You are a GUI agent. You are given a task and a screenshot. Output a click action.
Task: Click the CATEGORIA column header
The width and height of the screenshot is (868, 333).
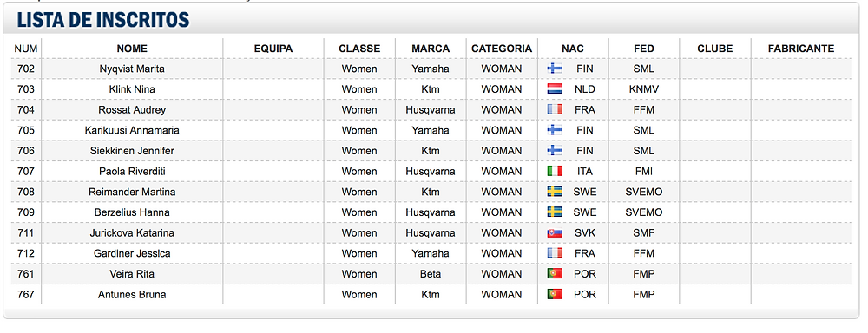click(x=502, y=49)
